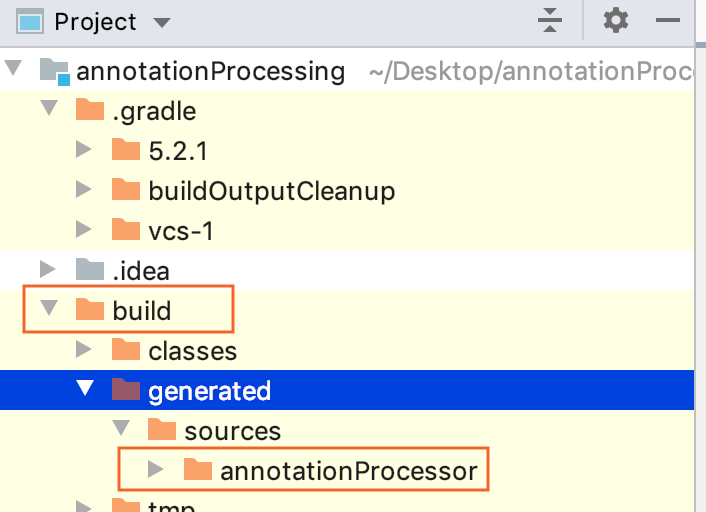Select the buildOutputCleanup tree item
Viewport: 706px width, 512px height.
pos(271,190)
